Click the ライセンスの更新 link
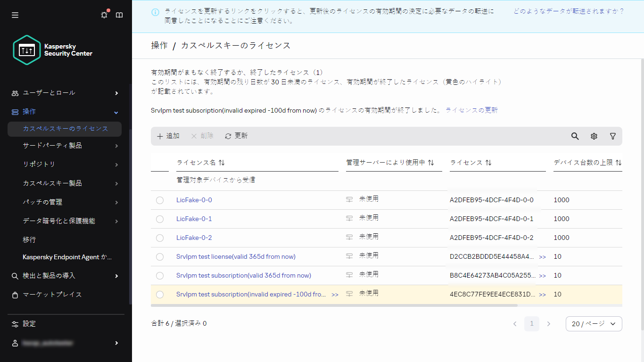This screenshot has height=362, width=644. pyautogui.click(x=471, y=110)
